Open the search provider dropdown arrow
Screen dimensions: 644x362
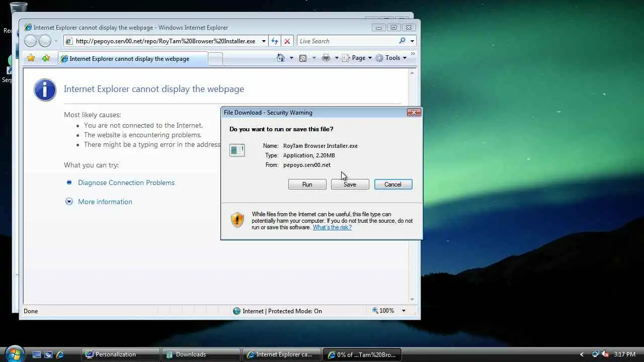(x=412, y=41)
